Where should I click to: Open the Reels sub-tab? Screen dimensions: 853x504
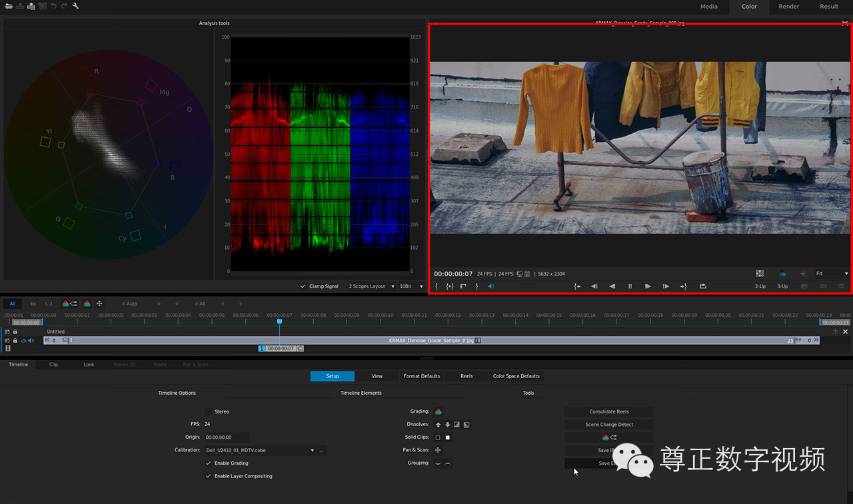[466, 376]
